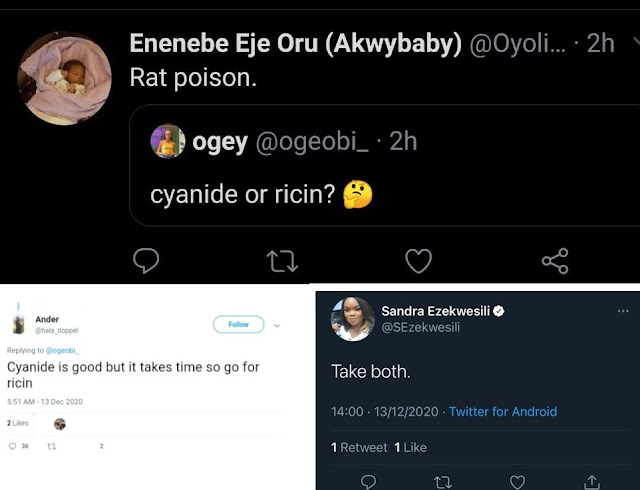The image size is (640, 490).
Task: Show the '1 Retweet' list
Action: click(x=358, y=447)
